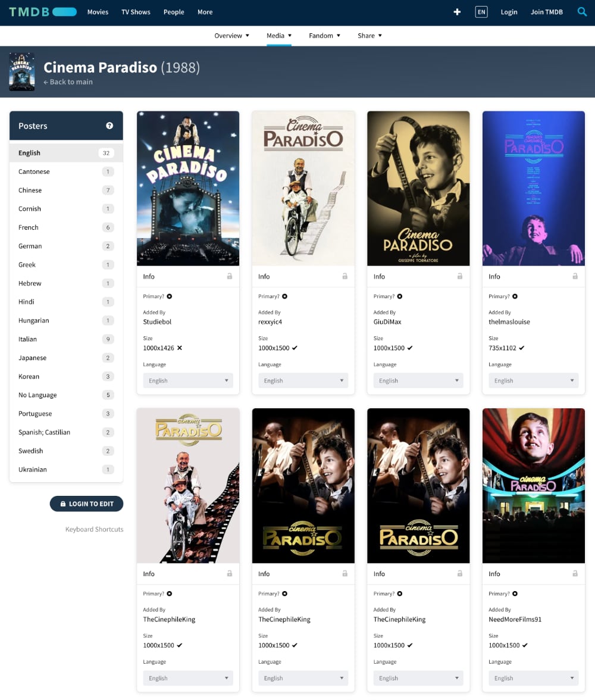Select the Korean posters filter
Image resolution: width=595 pixels, height=700 pixels.
[66, 376]
